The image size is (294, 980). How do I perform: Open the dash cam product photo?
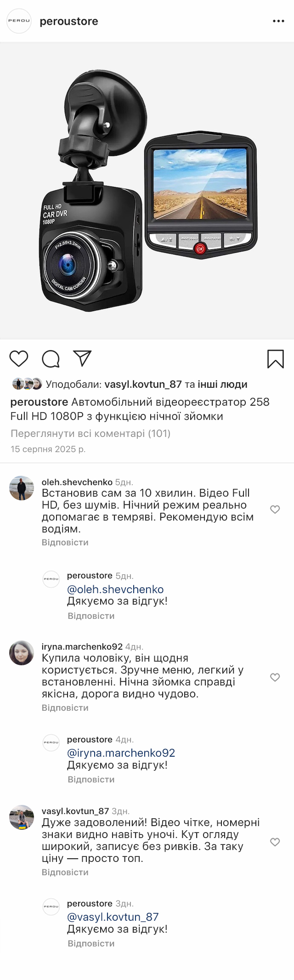pyautogui.click(x=147, y=191)
